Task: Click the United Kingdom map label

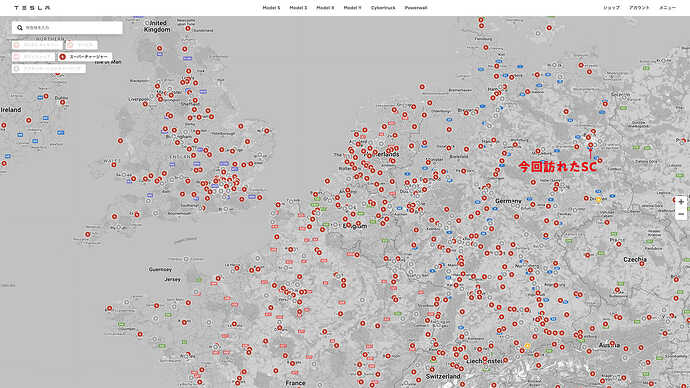Action: click(158, 26)
